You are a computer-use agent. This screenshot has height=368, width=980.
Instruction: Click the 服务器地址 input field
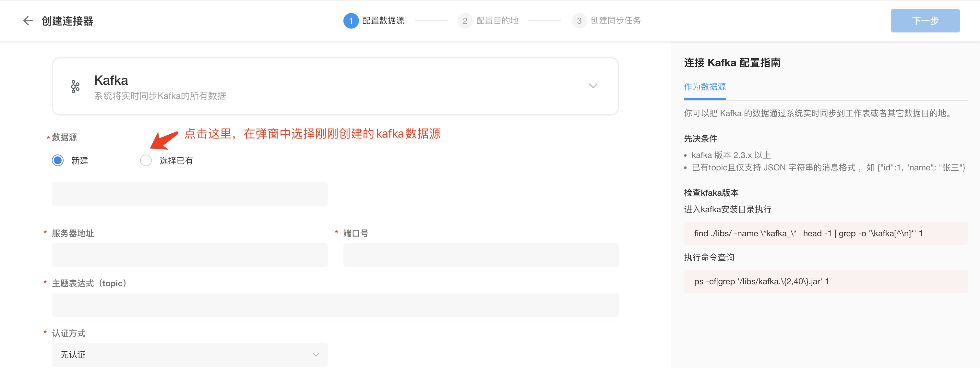189,255
